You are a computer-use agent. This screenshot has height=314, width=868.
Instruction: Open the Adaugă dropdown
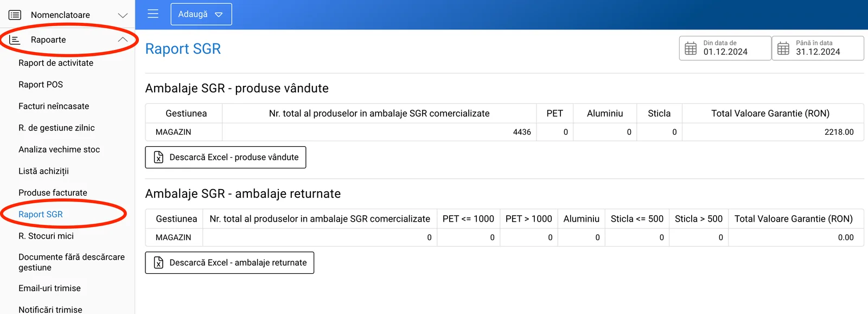tap(201, 14)
